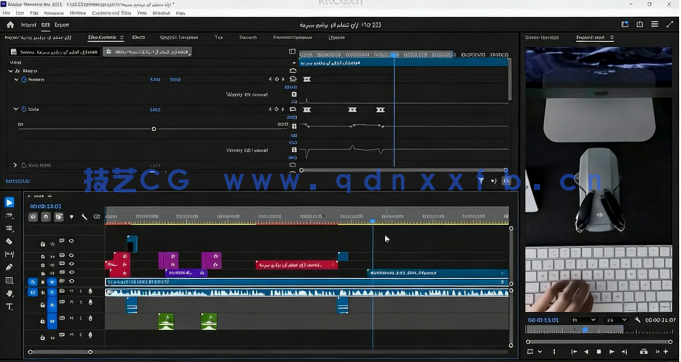The height and width of the screenshot is (362, 681).
Task: Open the Libraries panel tab
Action: click(337, 37)
